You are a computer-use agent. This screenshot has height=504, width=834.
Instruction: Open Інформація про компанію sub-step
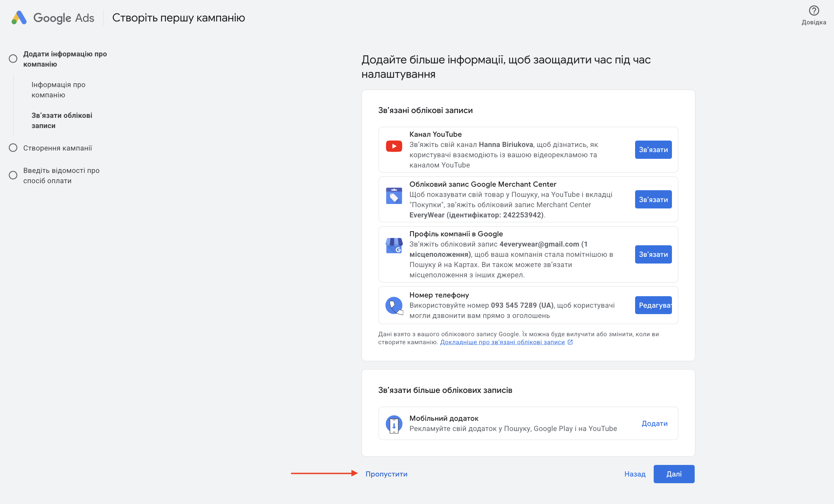coord(58,90)
